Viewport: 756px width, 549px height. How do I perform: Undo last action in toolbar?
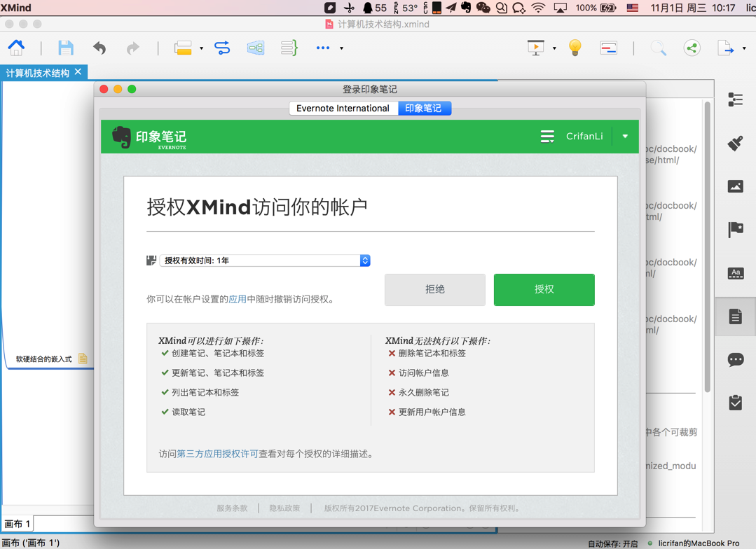(99, 48)
